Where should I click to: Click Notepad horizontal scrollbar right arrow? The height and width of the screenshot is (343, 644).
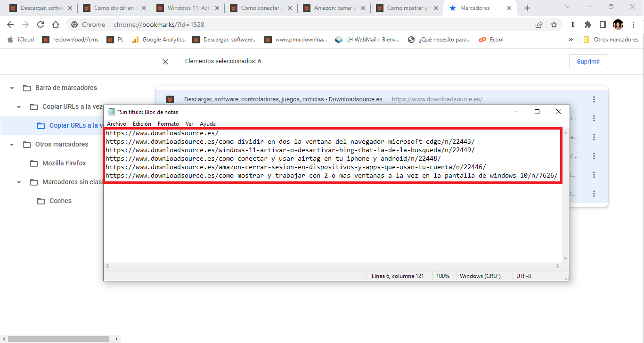[x=558, y=266]
